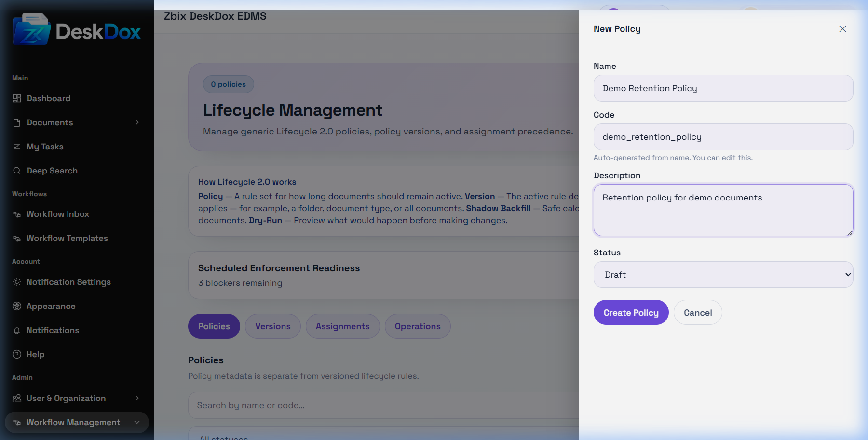This screenshot has height=440, width=868.
Task: Open the Assignments tab
Action: [x=343, y=326]
